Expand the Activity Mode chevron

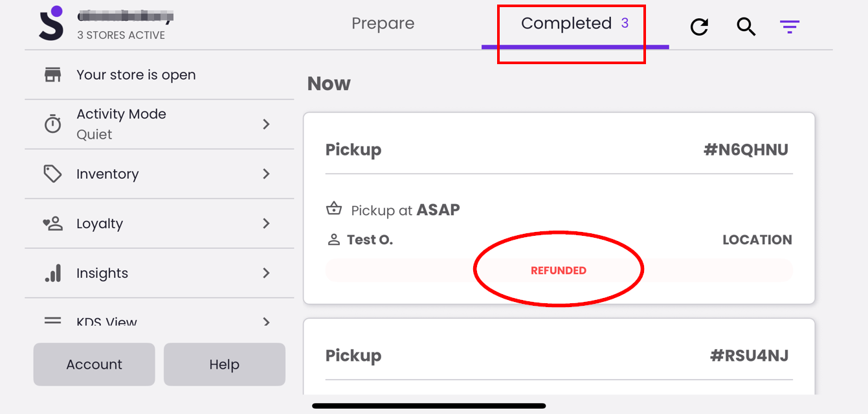pos(266,124)
